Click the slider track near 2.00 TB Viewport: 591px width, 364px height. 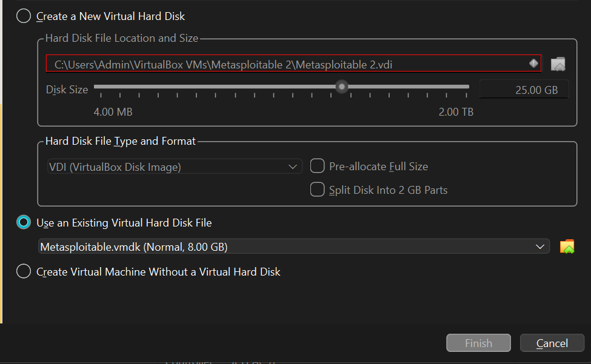464,87
